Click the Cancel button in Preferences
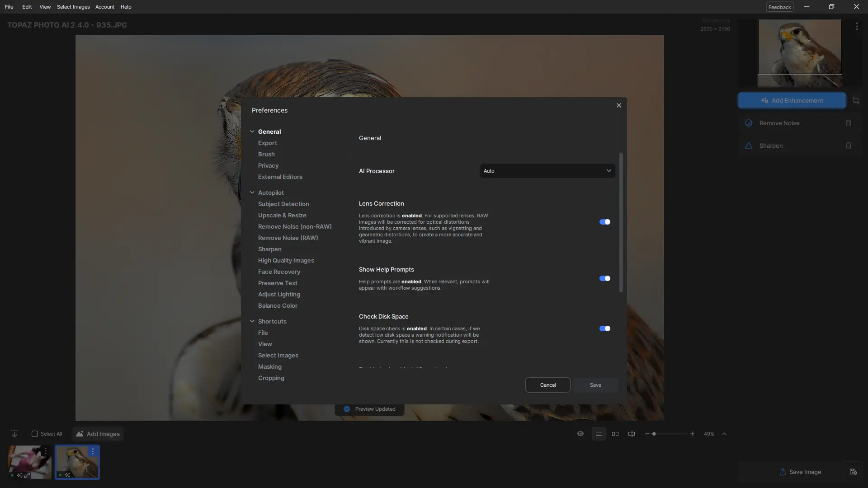Viewport: 868px width, 488px height. (x=547, y=385)
